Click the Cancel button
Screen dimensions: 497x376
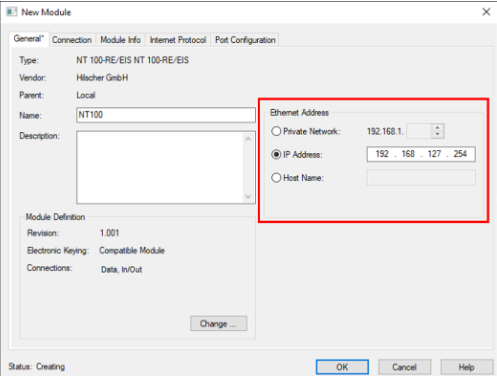[x=404, y=367]
